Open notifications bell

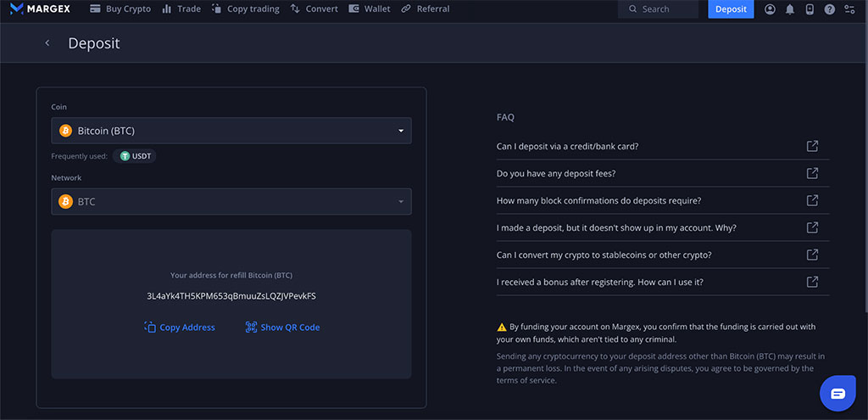click(x=790, y=8)
